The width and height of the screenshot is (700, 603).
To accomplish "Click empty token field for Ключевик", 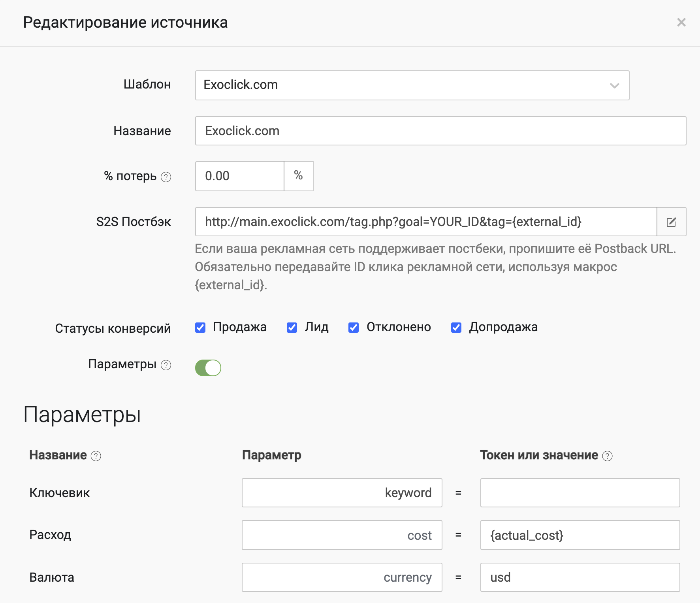I will [x=580, y=493].
